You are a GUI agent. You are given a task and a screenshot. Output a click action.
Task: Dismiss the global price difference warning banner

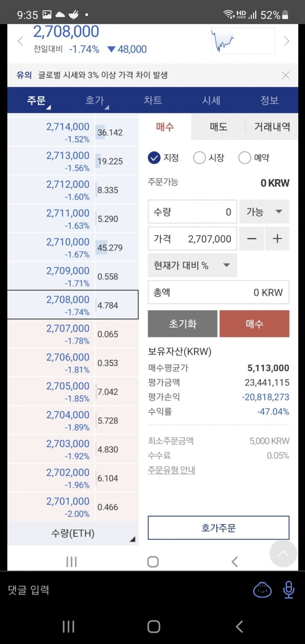(x=286, y=75)
